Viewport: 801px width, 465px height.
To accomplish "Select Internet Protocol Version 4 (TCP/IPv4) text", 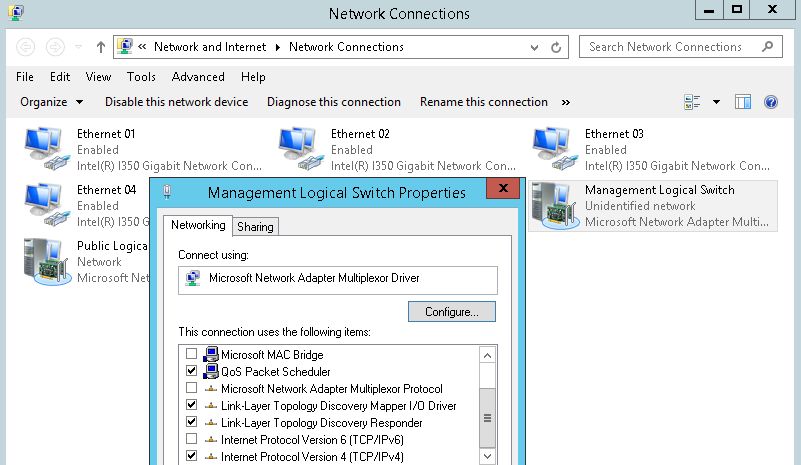I will tap(312, 456).
